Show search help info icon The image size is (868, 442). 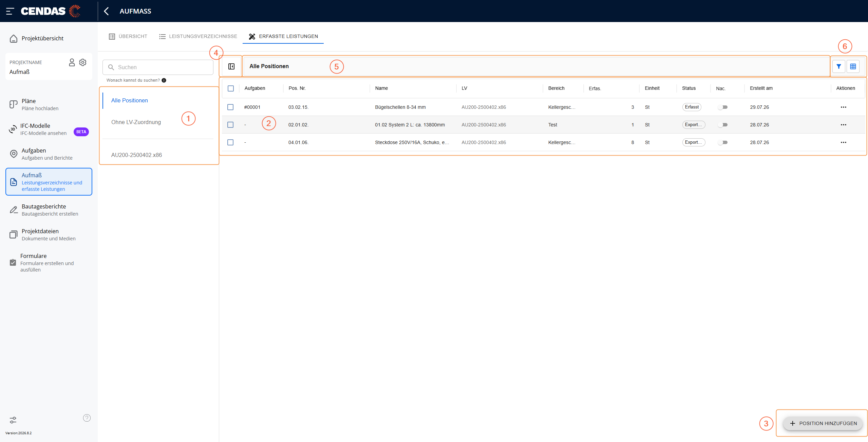(x=164, y=80)
